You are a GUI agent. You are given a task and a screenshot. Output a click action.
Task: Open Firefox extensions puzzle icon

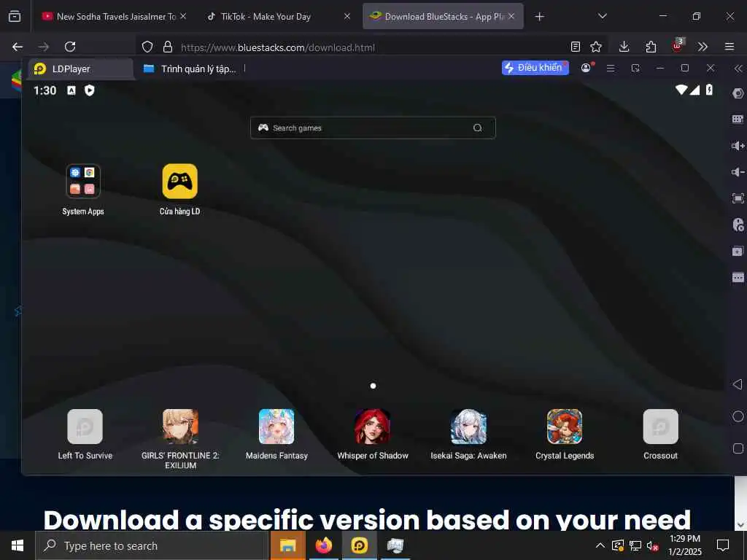651,47
